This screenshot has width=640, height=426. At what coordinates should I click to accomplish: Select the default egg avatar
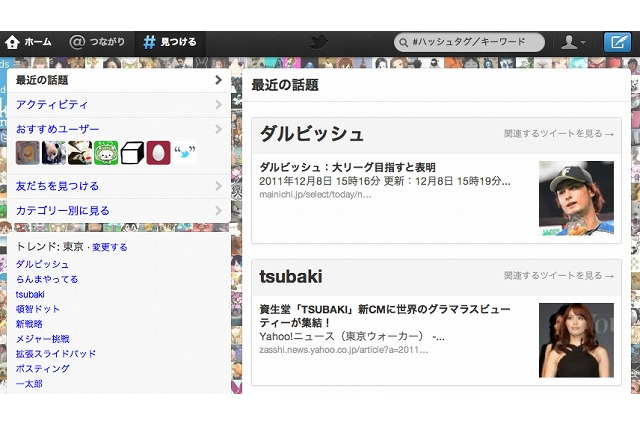click(x=158, y=153)
